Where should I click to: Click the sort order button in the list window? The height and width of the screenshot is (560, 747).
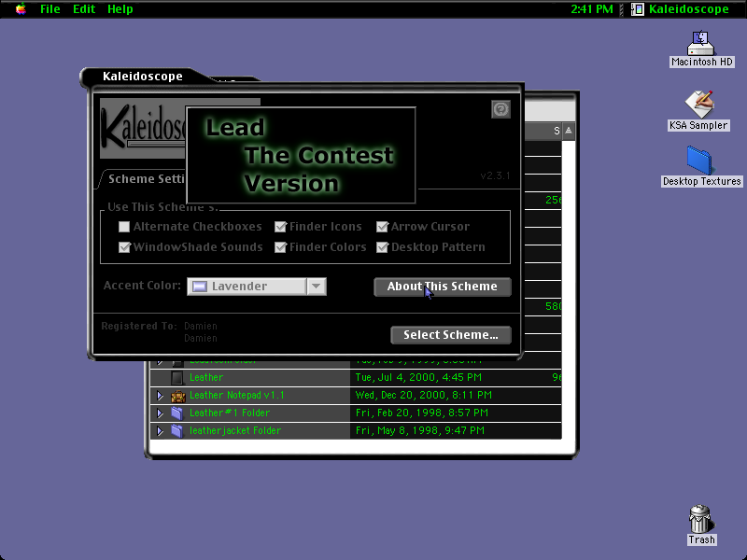point(569,131)
